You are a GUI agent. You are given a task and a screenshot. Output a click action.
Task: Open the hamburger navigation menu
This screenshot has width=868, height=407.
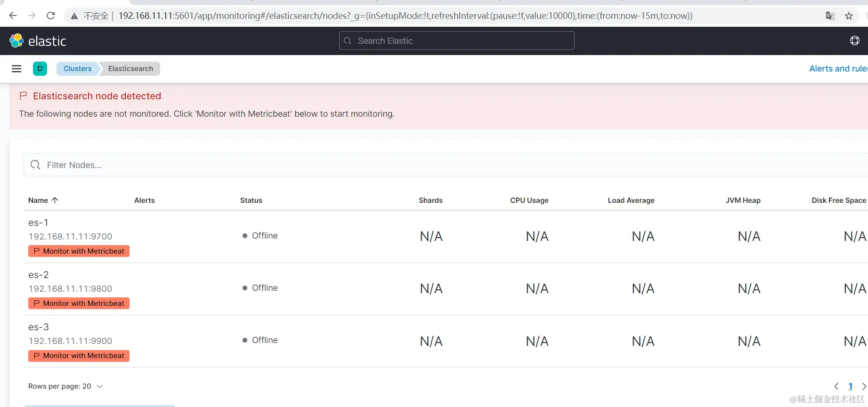pyautogui.click(x=16, y=69)
